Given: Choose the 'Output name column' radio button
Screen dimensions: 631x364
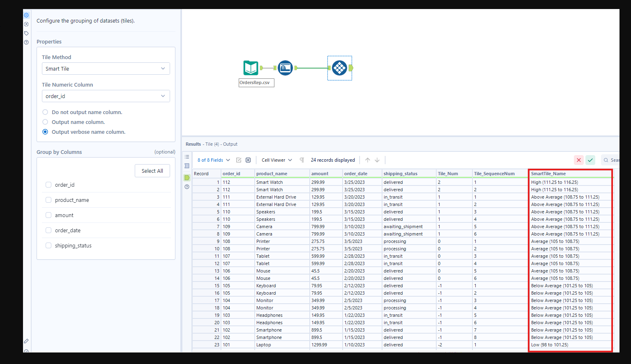Looking at the screenshot, I should [x=45, y=122].
